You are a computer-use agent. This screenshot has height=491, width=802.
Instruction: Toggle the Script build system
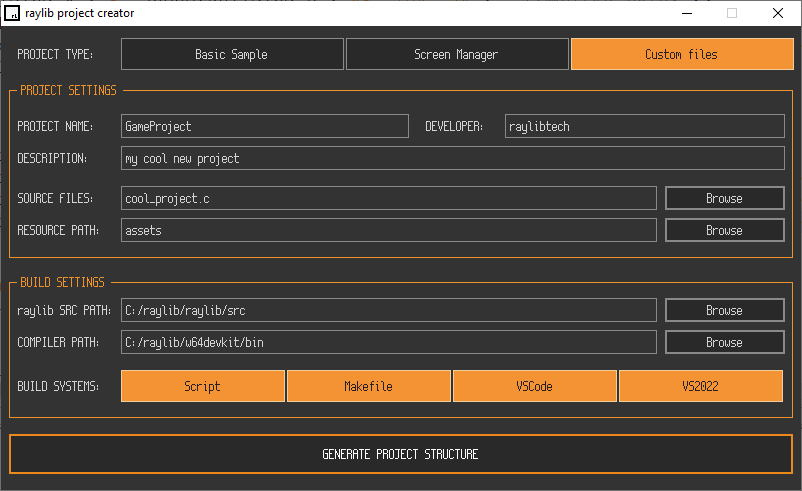click(x=203, y=386)
